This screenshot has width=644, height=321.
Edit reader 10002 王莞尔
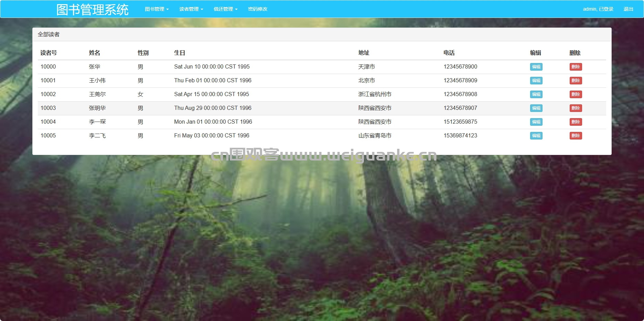[x=536, y=94]
